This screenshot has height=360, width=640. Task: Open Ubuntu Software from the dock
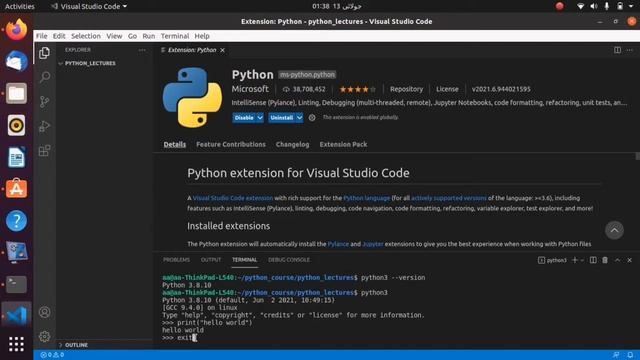16,189
